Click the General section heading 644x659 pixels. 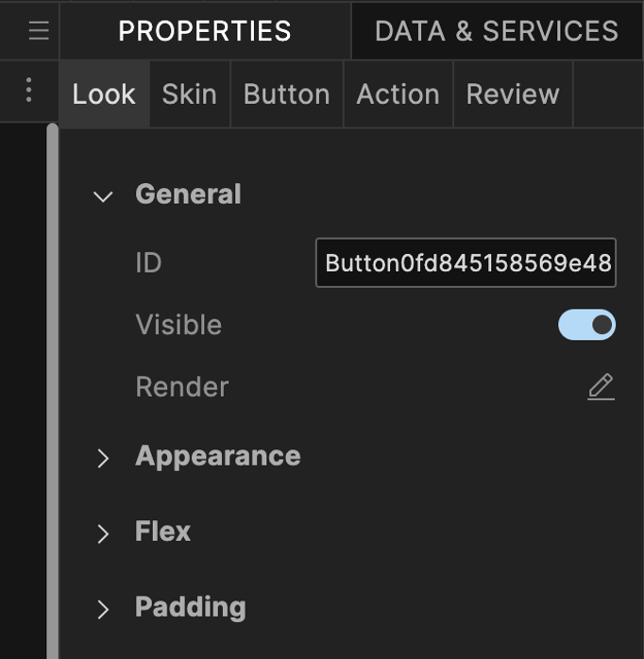tap(188, 194)
